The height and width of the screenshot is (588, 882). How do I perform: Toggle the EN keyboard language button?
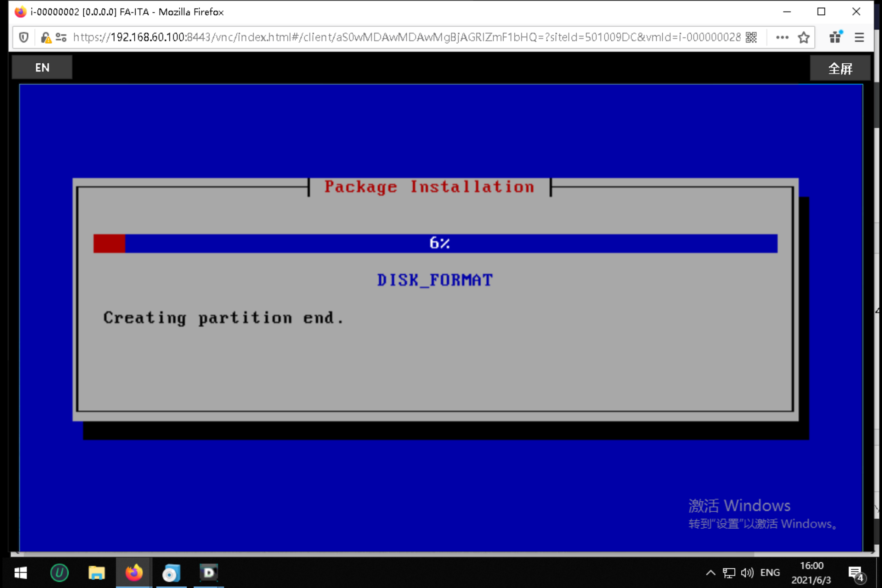(x=42, y=67)
